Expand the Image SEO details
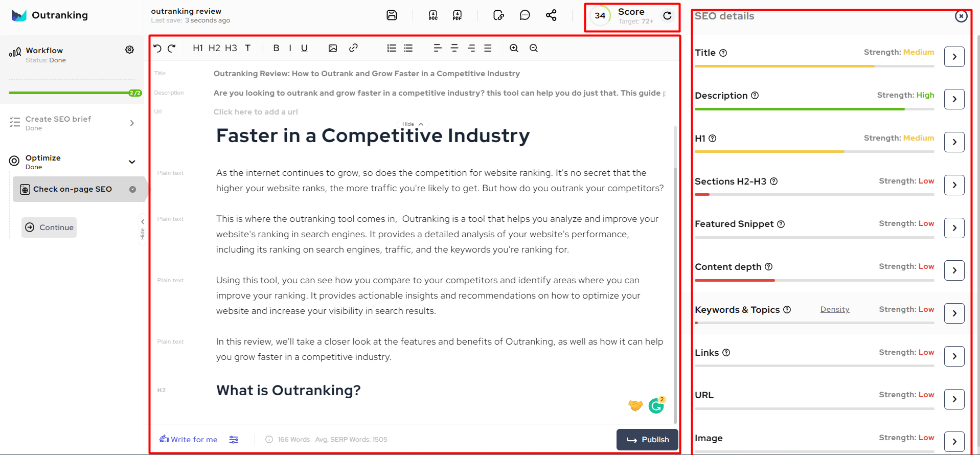Screen dimensions: 980x455 pyautogui.click(x=954, y=442)
